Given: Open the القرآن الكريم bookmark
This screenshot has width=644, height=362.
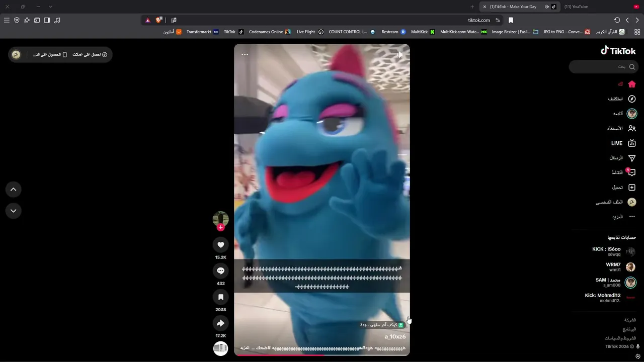Looking at the screenshot, I should point(610,32).
